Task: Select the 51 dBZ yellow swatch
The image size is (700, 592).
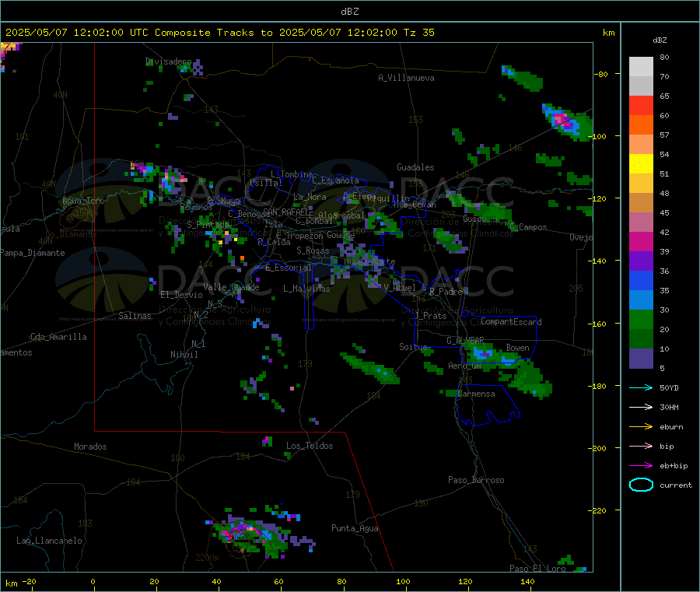Action: [x=641, y=164]
